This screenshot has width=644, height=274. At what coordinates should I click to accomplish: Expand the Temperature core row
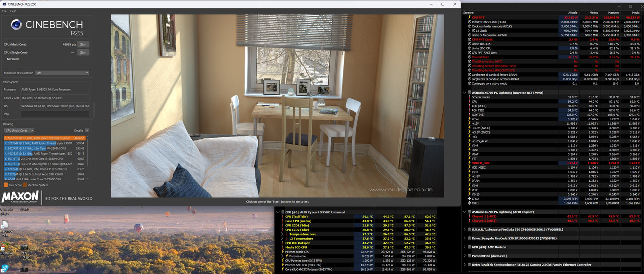(282, 234)
